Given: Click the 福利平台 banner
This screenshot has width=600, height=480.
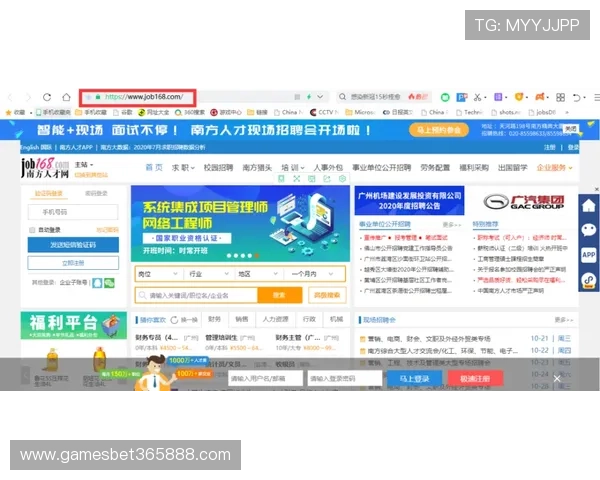Looking at the screenshot, I should tap(74, 325).
